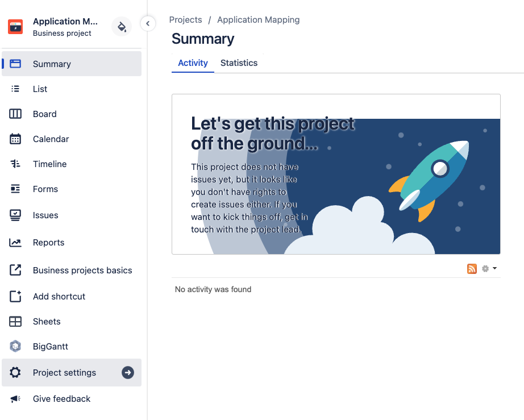Open the Board view in sidebar
The height and width of the screenshot is (420, 524).
[44, 114]
